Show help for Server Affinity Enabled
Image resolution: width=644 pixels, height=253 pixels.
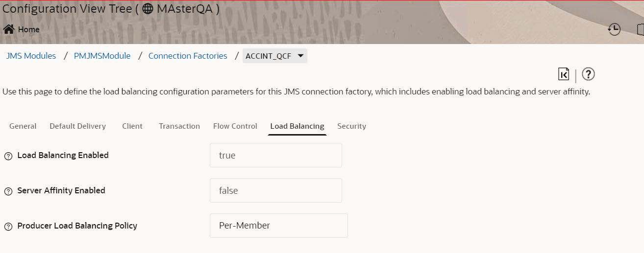tap(8, 191)
